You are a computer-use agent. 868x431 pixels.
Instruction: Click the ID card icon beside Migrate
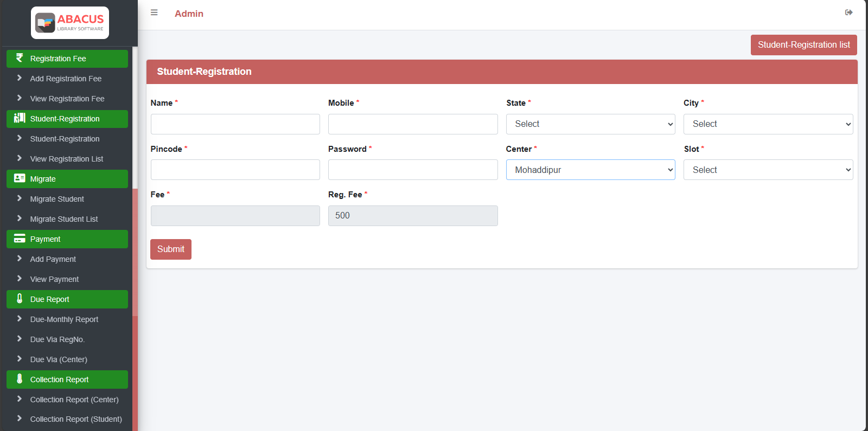click(20, 178)
